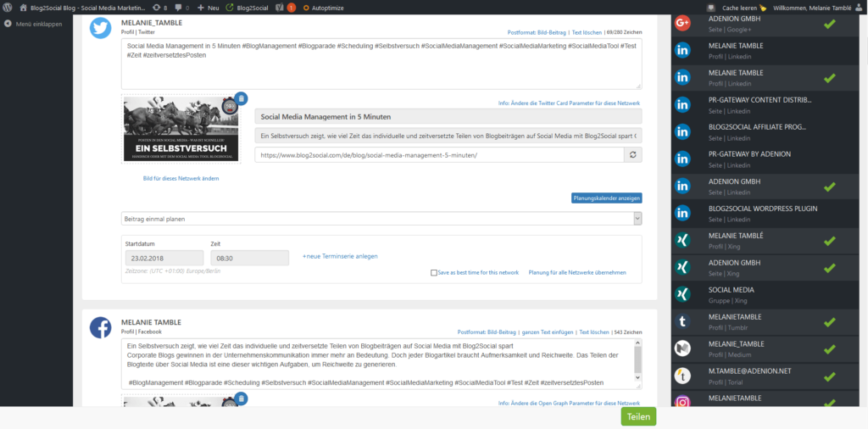Click the Facebook logo icon of MELANIE TAMBLE

click(x=101, y=328)
